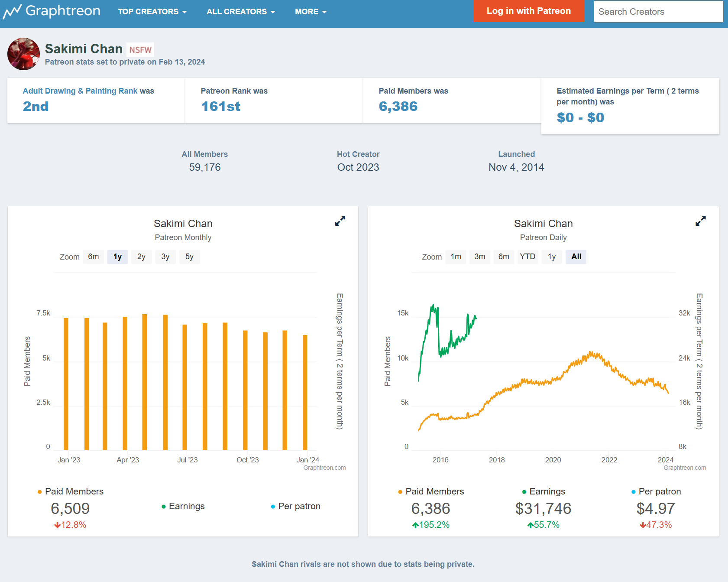Screen dimensions: 728x582
Task: Click the All Members count 59,176
Action: [205, 167]
